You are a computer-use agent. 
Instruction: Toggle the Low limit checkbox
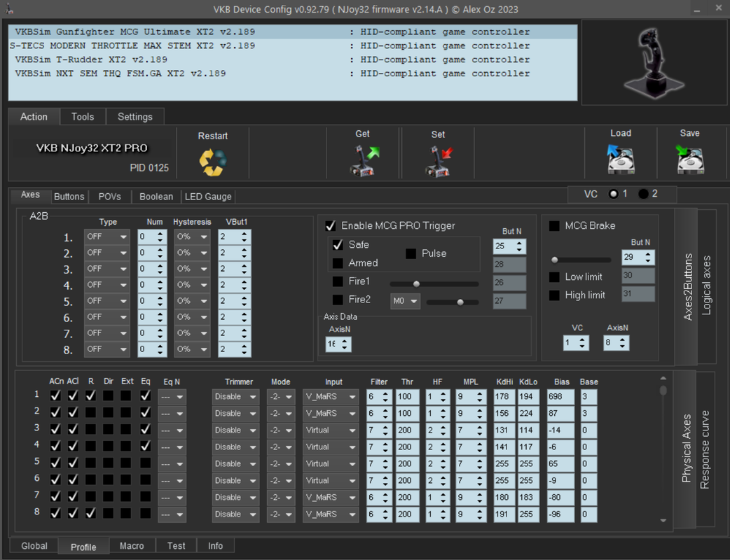click(x=554, y=277)
